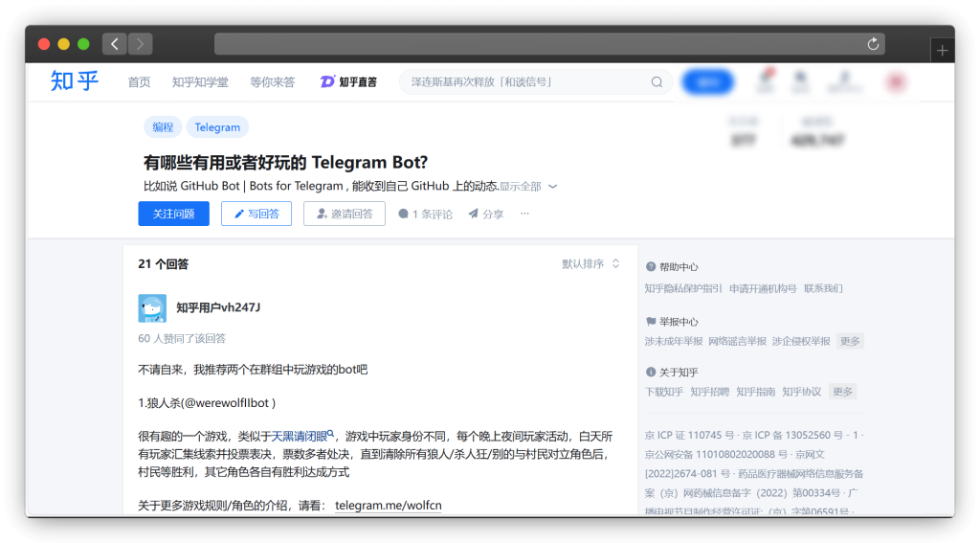Go to 首页 home tab
The width and height of the screenshot is (980, 543).
tap(139, 82)
